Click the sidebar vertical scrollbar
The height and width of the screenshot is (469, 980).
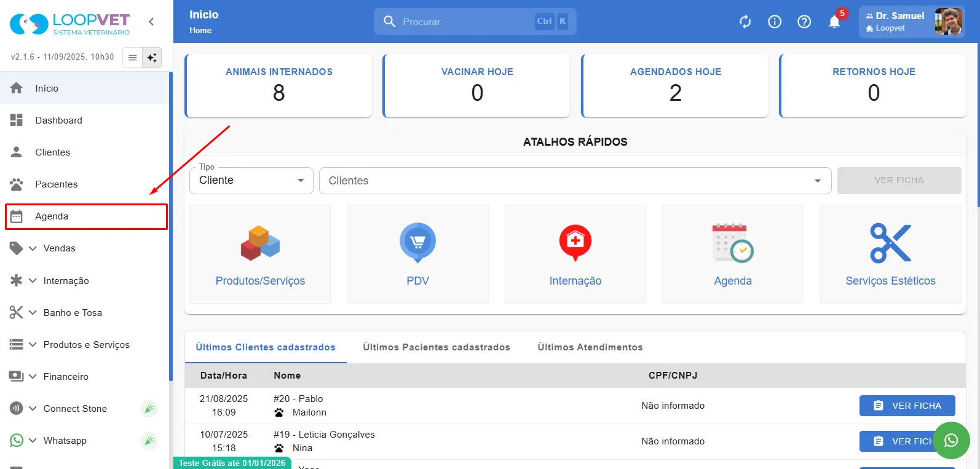pos(171,227)
